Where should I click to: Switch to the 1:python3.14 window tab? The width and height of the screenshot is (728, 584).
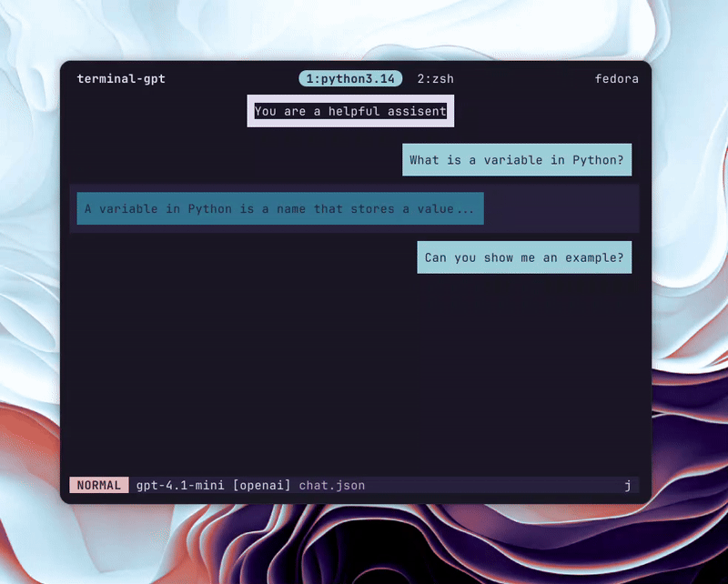click(350, 79)
